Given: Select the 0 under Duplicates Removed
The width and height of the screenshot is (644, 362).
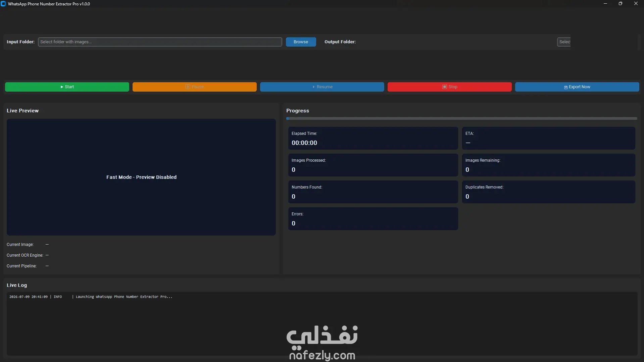Looking at the screenshot, I should pyautogui.click(x=467, y=197).
